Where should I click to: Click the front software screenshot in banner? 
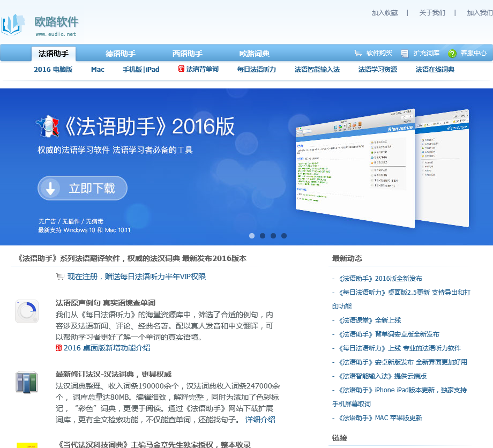355,168
